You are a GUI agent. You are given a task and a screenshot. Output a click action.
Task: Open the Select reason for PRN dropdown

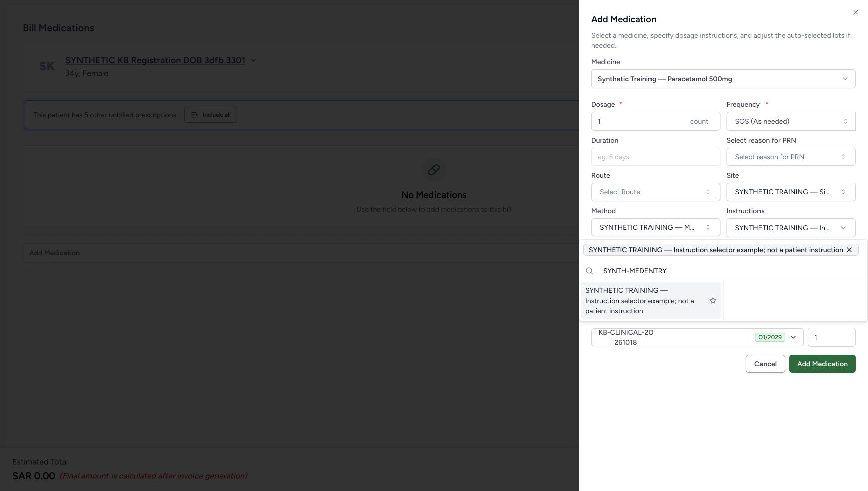point(791,157)
